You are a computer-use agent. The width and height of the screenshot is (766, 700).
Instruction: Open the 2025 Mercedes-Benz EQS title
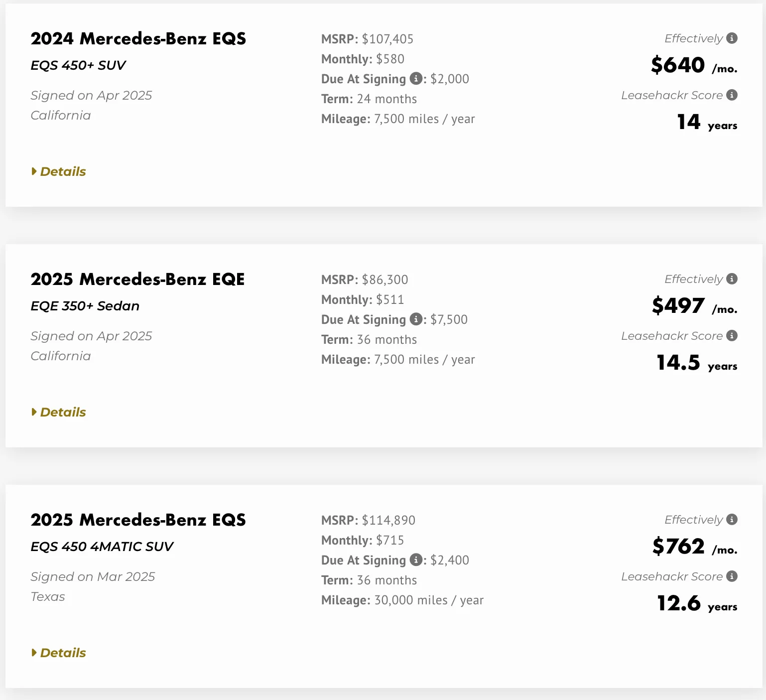pos(138,520)
